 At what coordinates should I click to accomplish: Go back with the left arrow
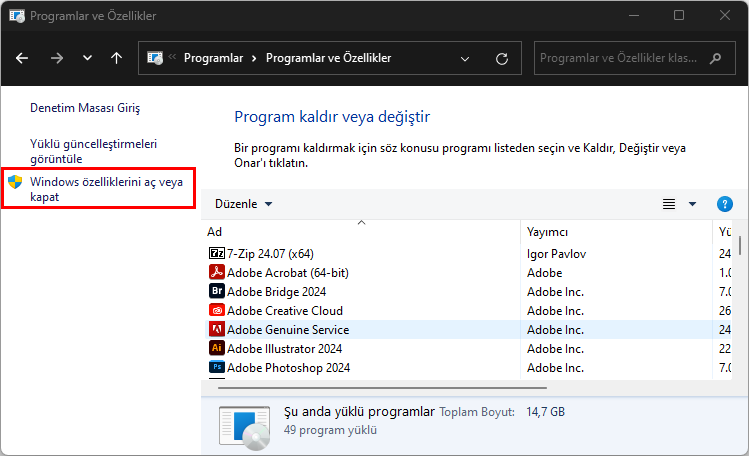point(22,58)
